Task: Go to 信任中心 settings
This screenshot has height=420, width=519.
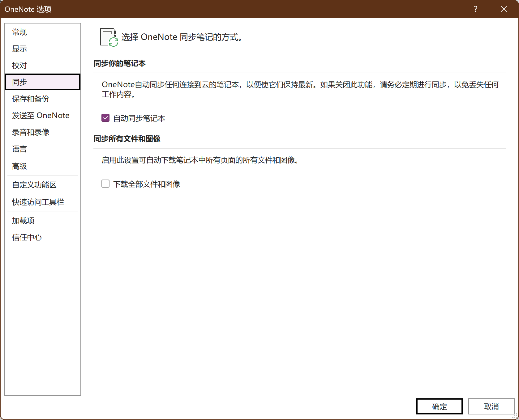Action: point(43,237)
